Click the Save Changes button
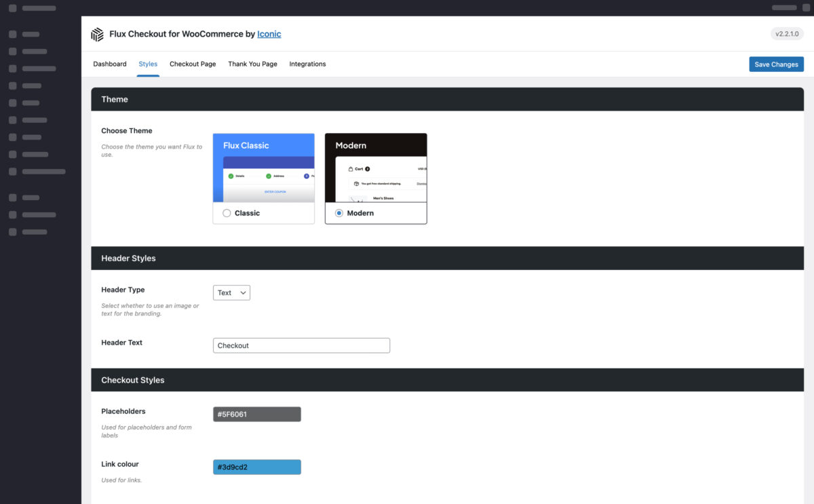The height and width of the screenshot is (504, 814). 776,64
